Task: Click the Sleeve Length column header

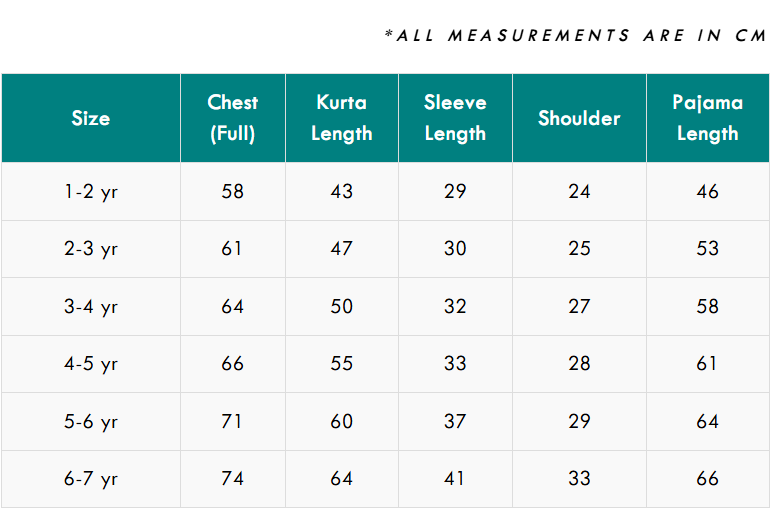Action: click(455, 118)
